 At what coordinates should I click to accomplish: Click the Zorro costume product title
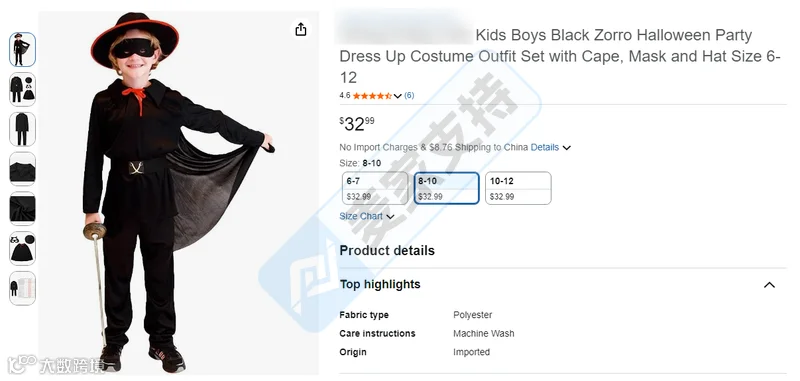click(560, 56)
